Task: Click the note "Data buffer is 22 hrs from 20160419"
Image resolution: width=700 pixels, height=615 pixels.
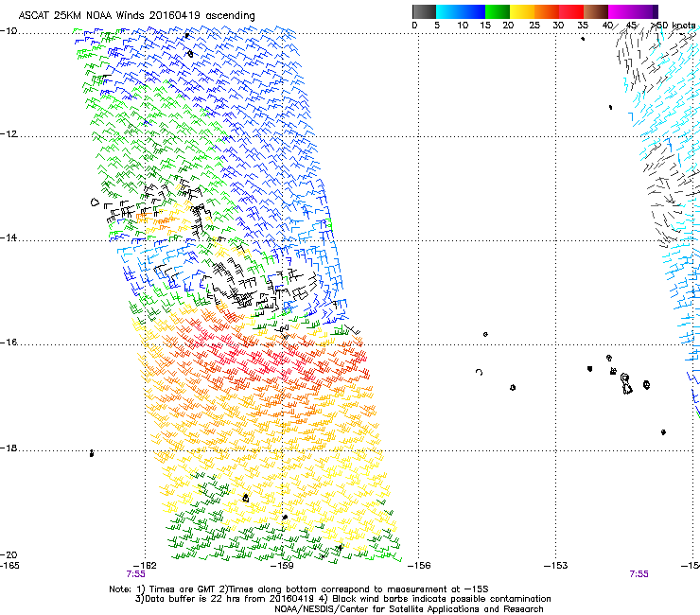Action: [x=225, y=599]
